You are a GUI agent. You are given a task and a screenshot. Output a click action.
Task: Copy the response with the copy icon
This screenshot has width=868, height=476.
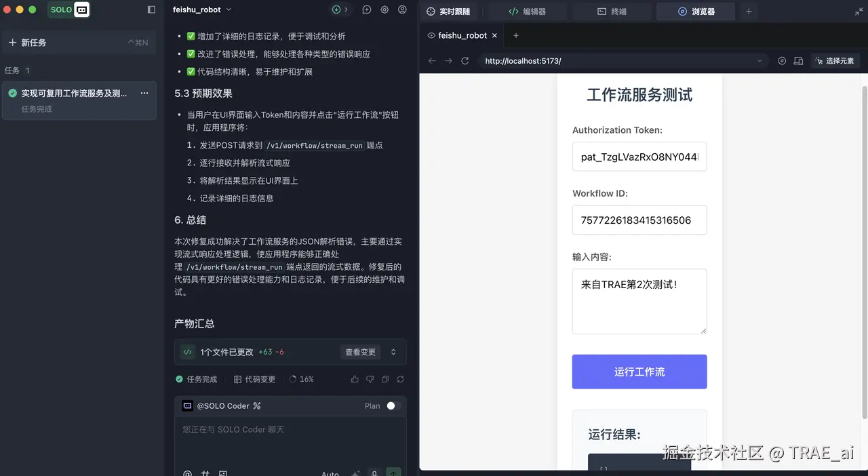385,379
